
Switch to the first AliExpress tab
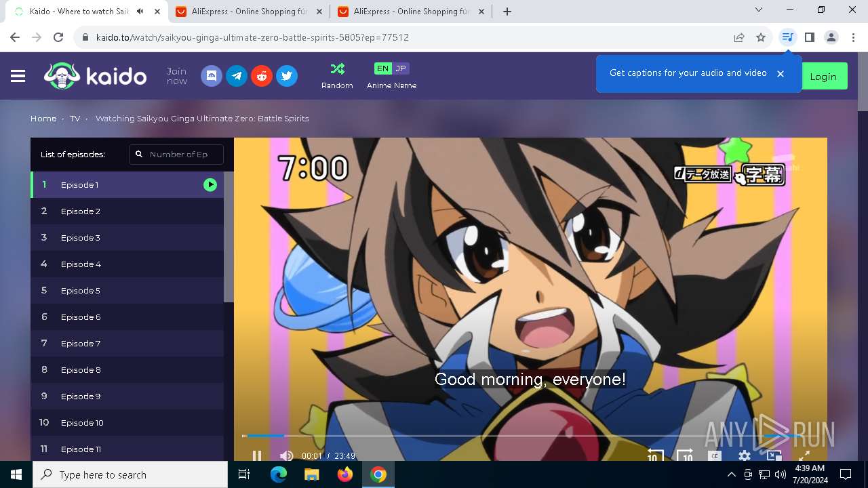(249, 12)
